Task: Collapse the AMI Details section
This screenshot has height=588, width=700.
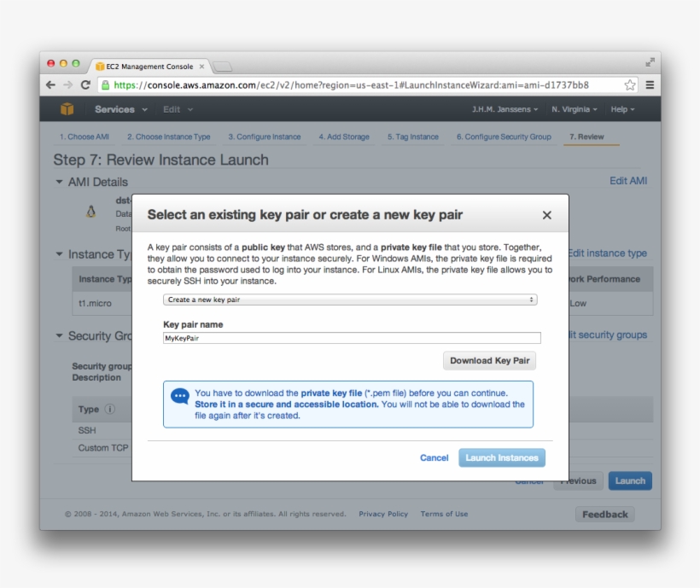Action: click(x=60, y=182)
